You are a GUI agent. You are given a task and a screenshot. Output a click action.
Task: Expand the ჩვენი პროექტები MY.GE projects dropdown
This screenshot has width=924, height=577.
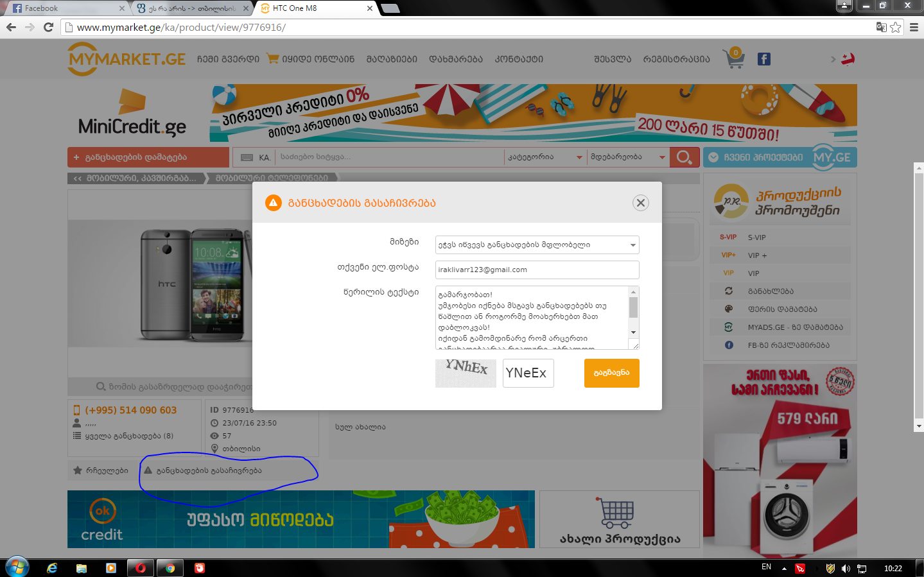[780, 157]
